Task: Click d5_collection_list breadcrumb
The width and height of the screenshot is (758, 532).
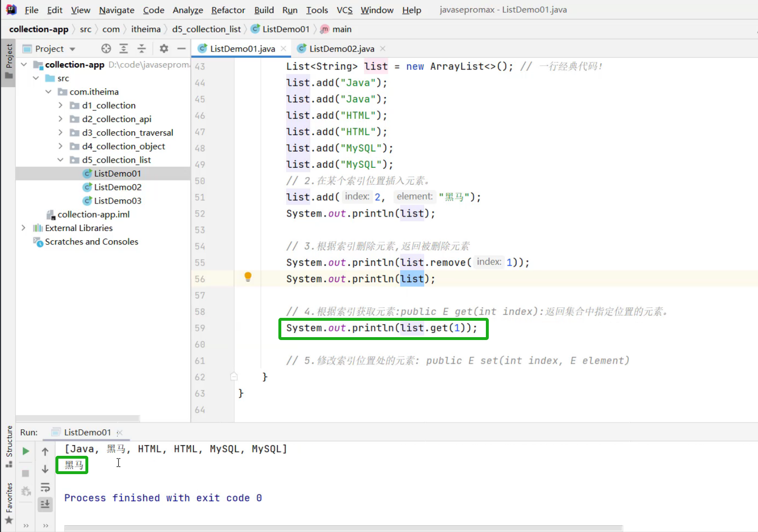Action: (207, 29)
